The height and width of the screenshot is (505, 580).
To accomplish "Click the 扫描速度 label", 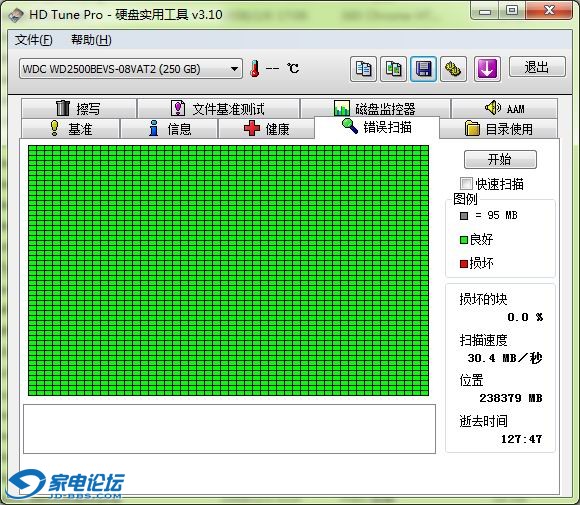I will click(x=483, y=340).
